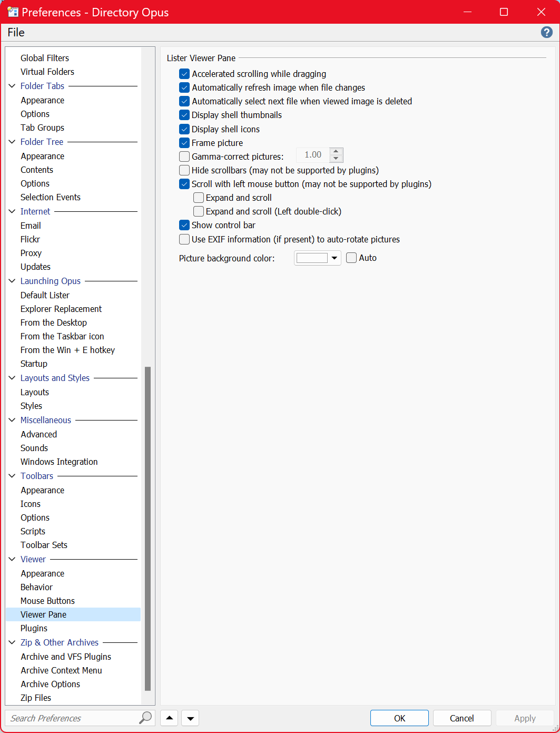Image resolution: width=560 pixels, height=733 pixels.
Task: Click the Directory Opus title bar icon
Action: (x=13, y=12)
